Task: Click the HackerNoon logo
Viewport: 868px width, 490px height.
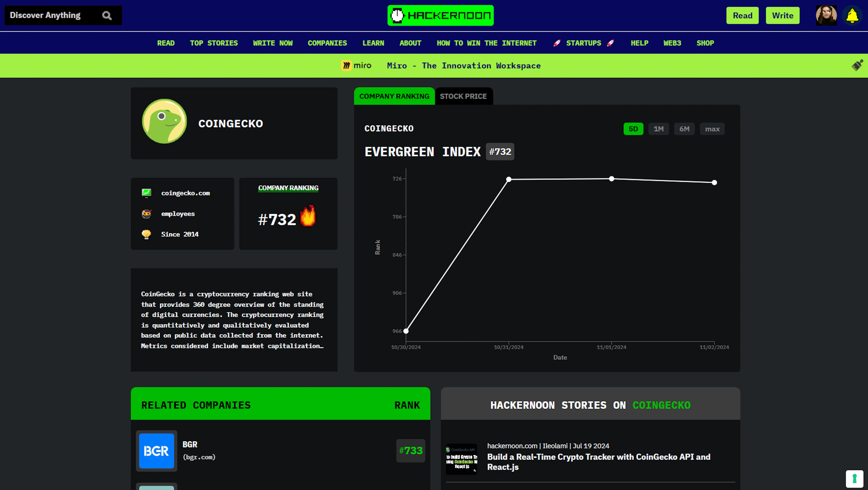Action: 440,16
